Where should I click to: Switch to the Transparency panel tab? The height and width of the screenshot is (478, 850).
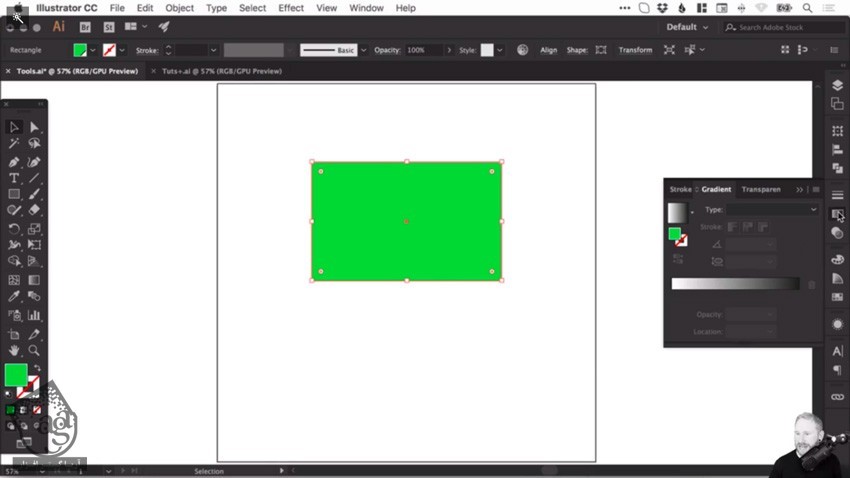761,190
